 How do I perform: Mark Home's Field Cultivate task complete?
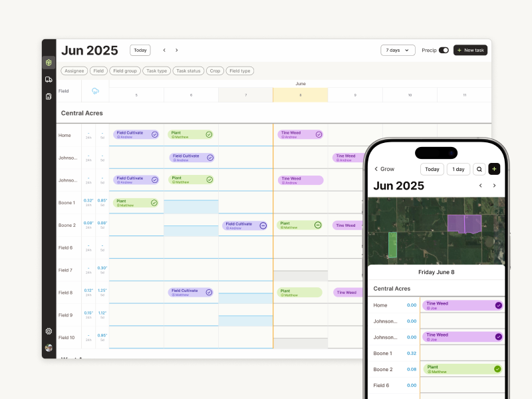[154, 134]
